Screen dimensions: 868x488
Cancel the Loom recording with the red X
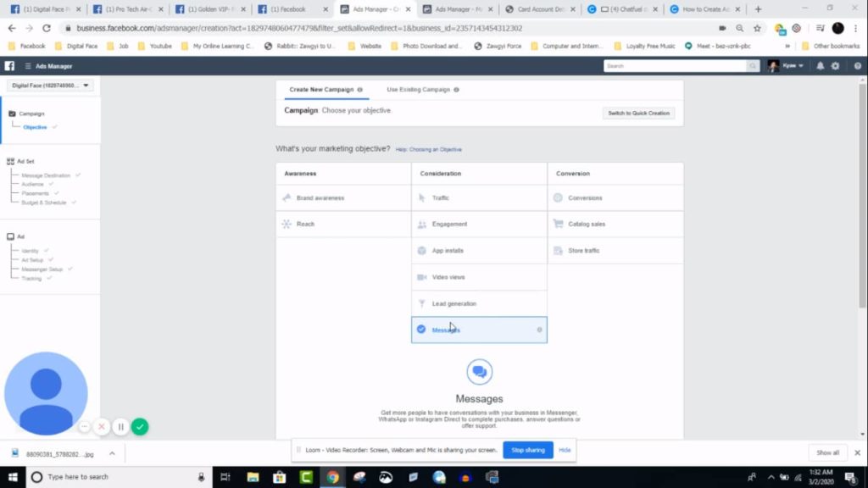click(102, 427)
